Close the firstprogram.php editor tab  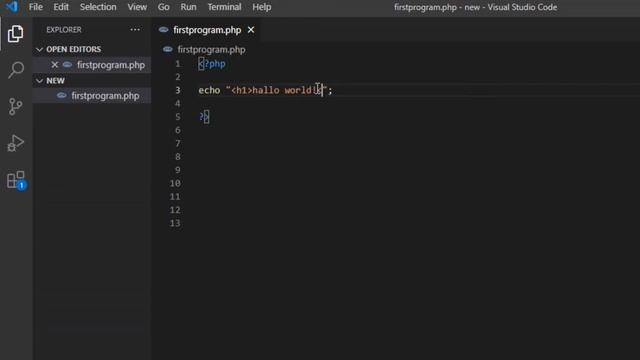pos(251,30)
